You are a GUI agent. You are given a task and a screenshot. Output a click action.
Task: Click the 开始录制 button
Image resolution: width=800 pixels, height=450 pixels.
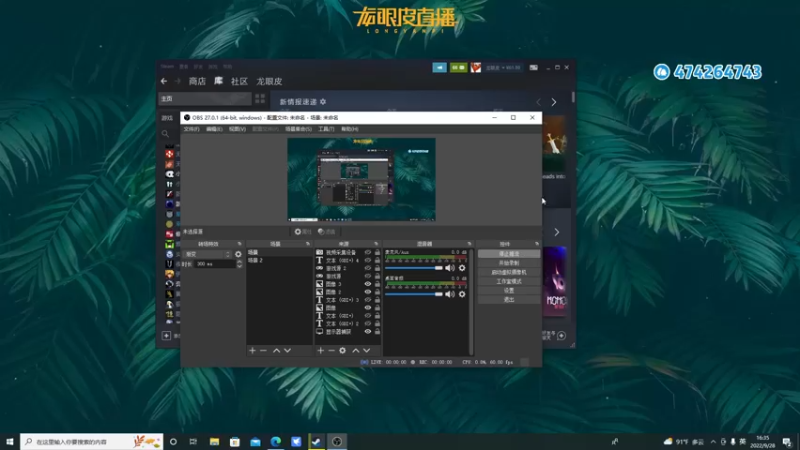509,263
